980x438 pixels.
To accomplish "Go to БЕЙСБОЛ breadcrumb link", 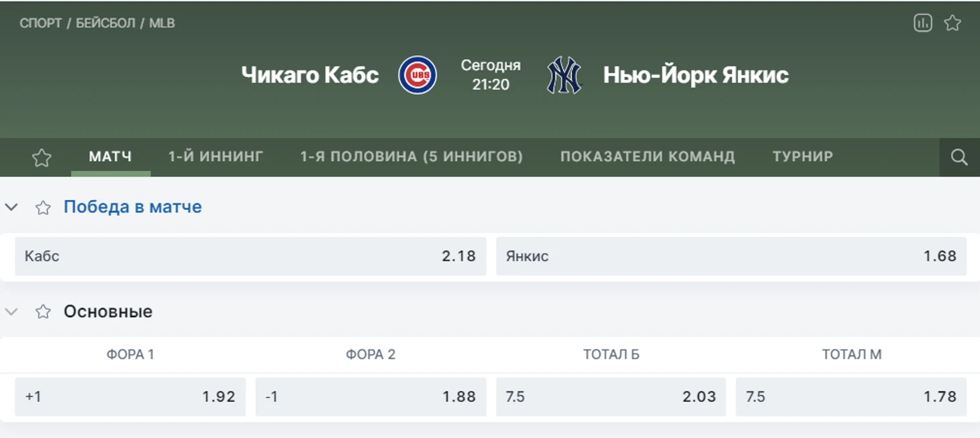I will click(105, 23).
